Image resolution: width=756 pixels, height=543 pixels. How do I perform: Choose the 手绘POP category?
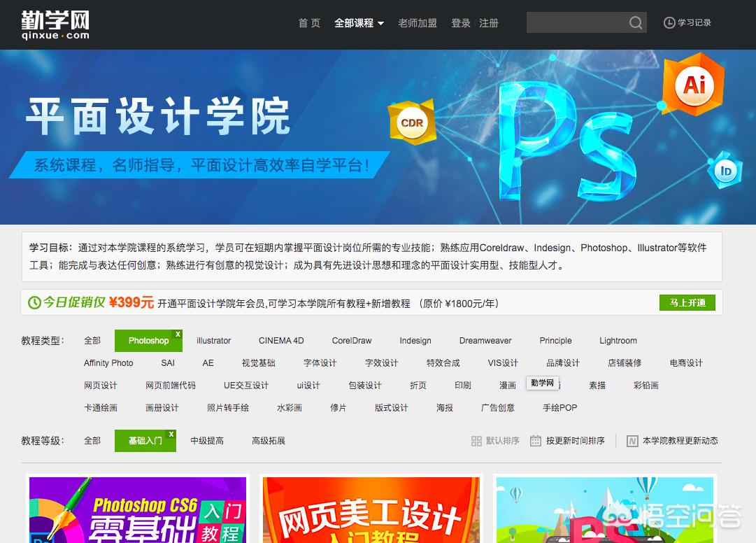pyautogui.click(x=559, y=407)
